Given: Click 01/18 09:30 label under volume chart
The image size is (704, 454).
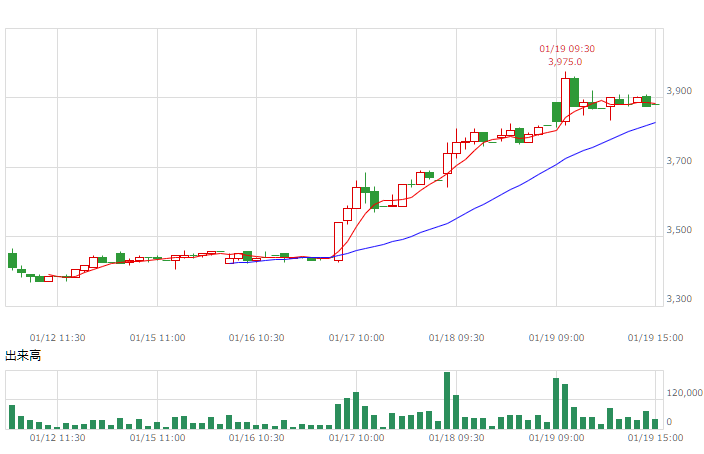Looking at the screenshot, I should (x=456, y=437).
